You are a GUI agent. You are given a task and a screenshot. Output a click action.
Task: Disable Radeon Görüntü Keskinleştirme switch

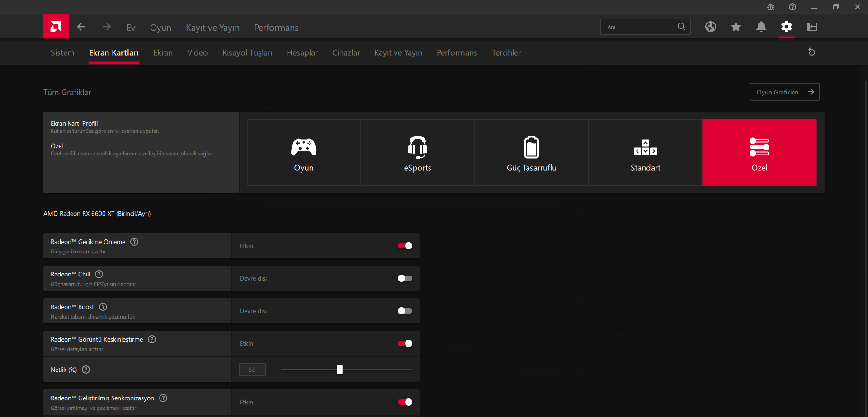405,343
